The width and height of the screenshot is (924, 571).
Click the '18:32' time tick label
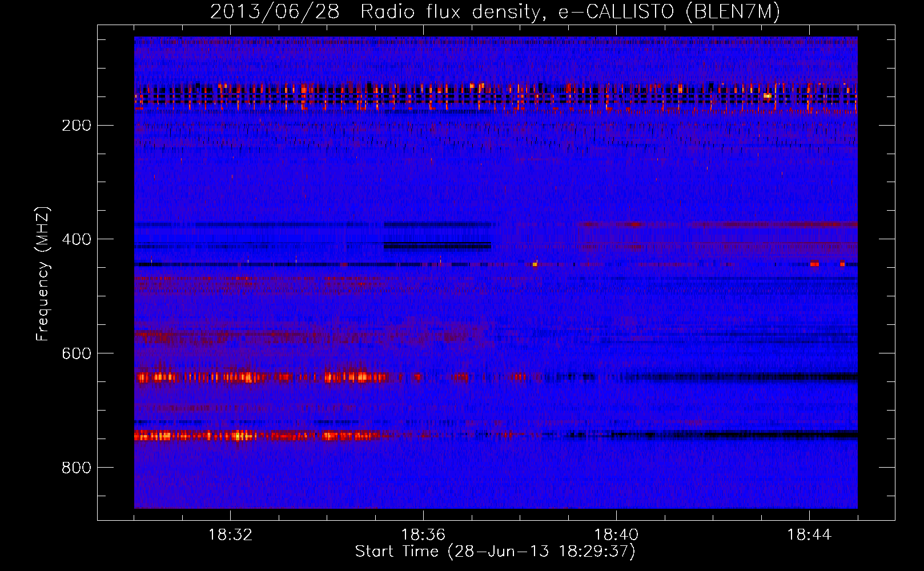tap(230, 535)
